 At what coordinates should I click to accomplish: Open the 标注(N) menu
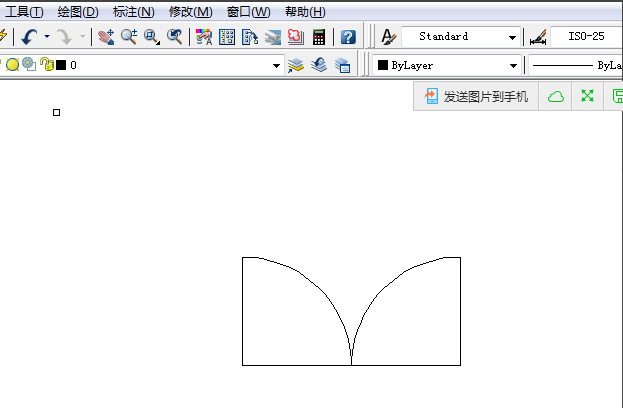click(x=134, y=12)
